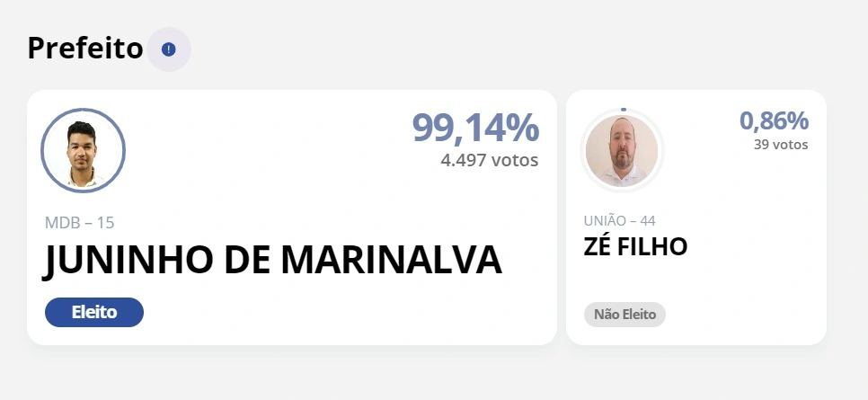The image size is (868, 400).
Task: Click the 99,14% vote percentage
Action: click(x=475, y=129)
